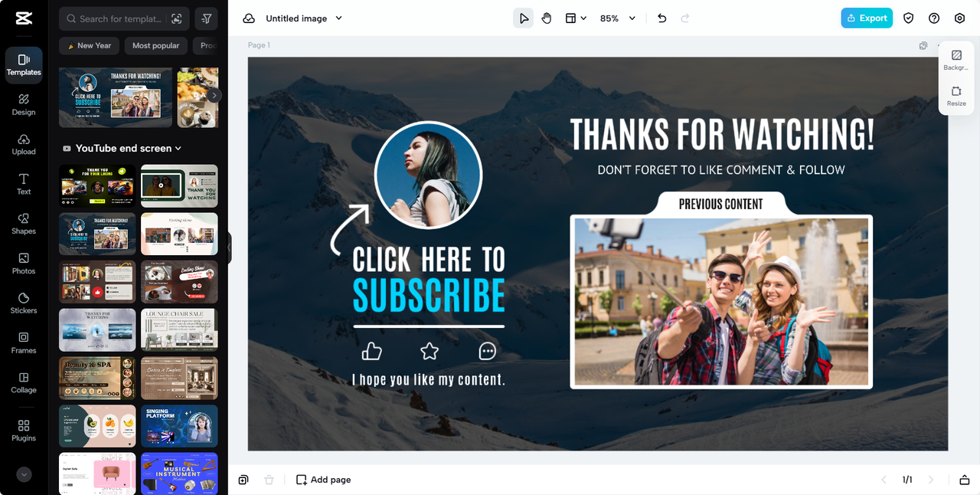Select the thumbs-up like icon on canvas
This screenshot has width=980, height=495.
pos(371,351)
